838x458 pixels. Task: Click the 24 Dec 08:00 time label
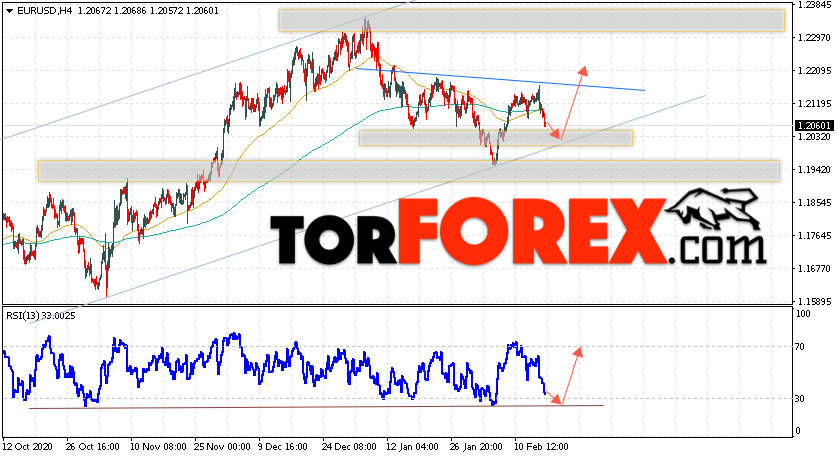click(350, 447)
